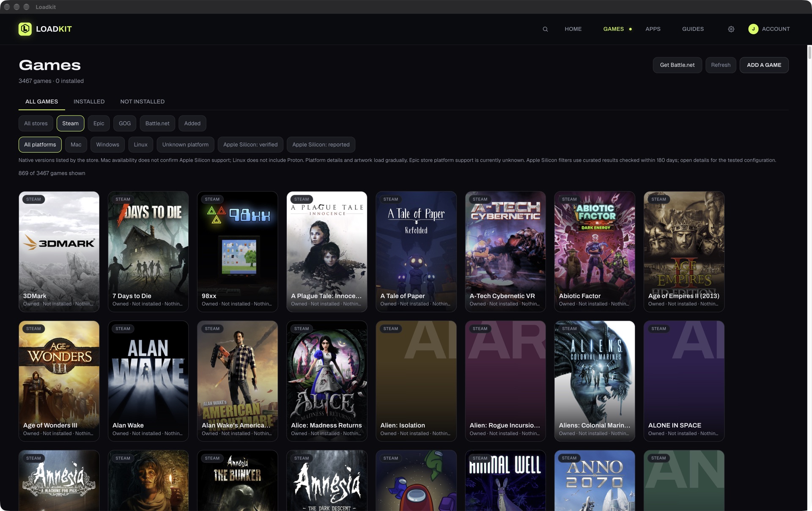
Task: Filter by Linux platform
Action: tap(141, 145)
